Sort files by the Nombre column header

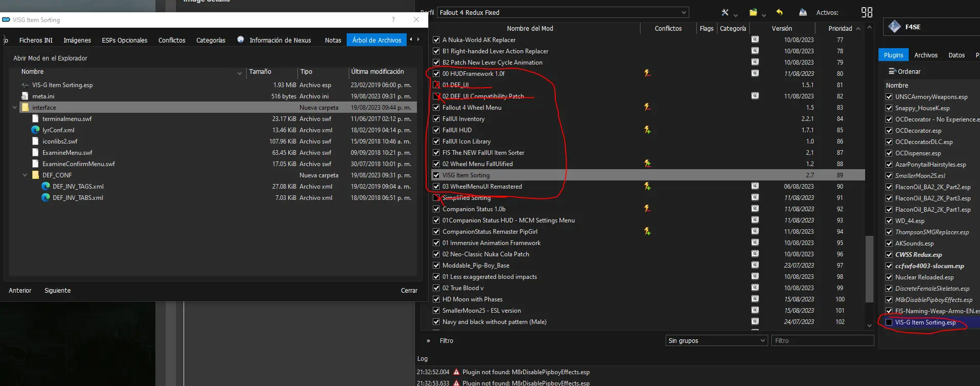[x=32, y=71]
